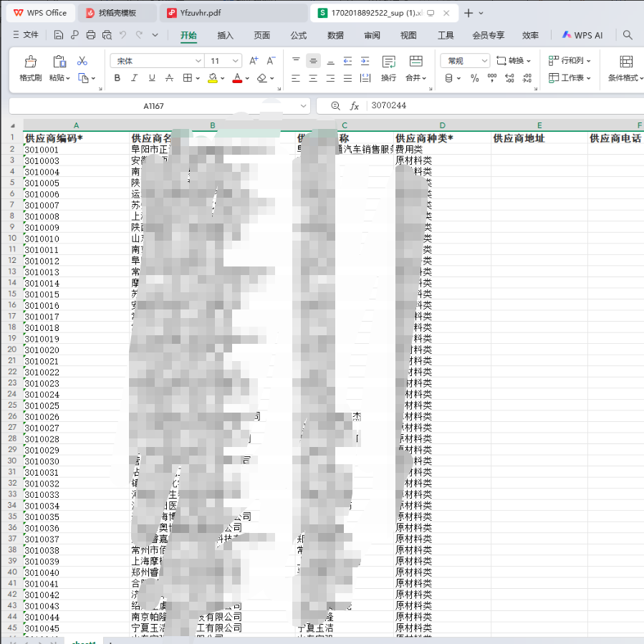Click the Search magnifier icon in ribbon
Screen dimensions: 644x644
(x=627, y=35)
